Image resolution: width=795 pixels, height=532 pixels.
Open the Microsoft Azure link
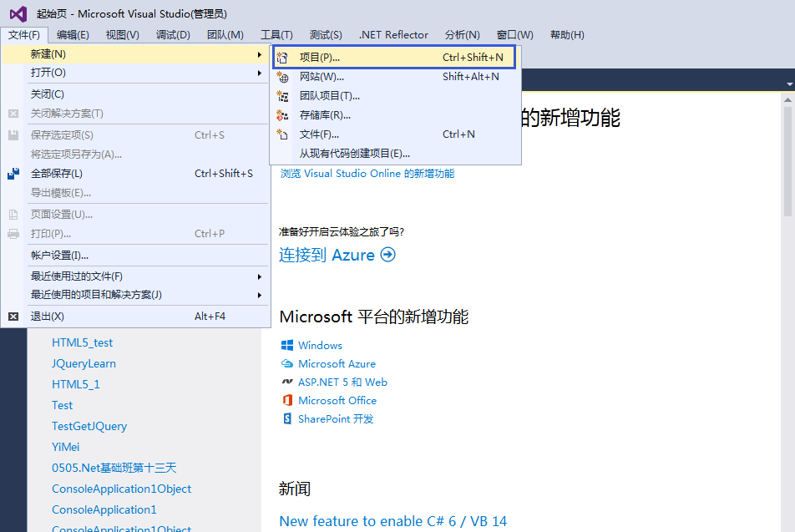(x=337, y=363)
